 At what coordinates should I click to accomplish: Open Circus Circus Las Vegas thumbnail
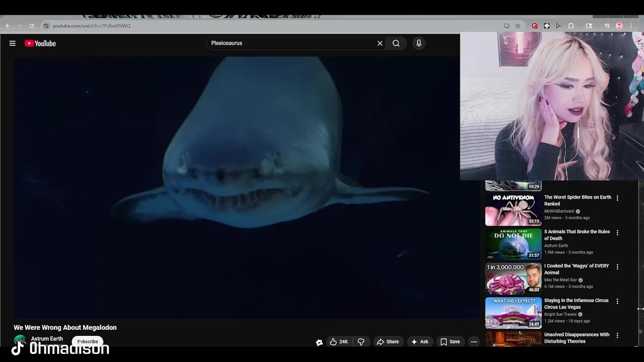tap(513, 313)
